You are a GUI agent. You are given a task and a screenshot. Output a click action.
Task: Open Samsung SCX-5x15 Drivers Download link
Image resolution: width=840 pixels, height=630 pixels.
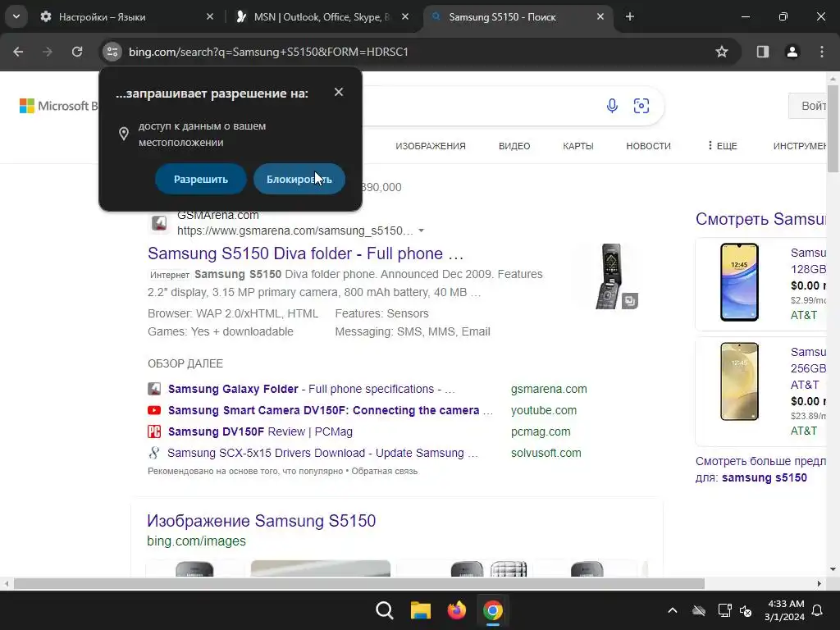322,453
